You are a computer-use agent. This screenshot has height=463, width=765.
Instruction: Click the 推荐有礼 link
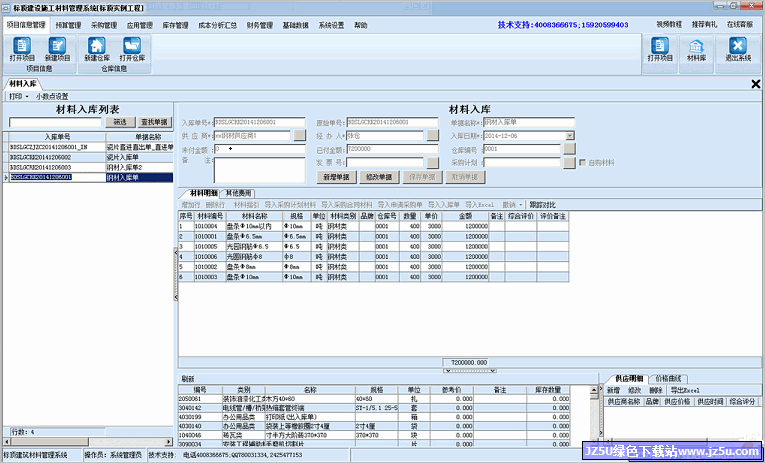pos(704,24)
